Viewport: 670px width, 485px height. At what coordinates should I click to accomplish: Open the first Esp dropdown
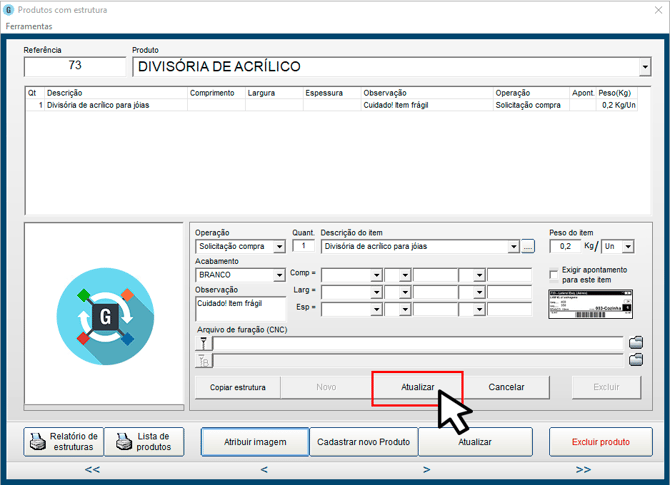point(376,309)
